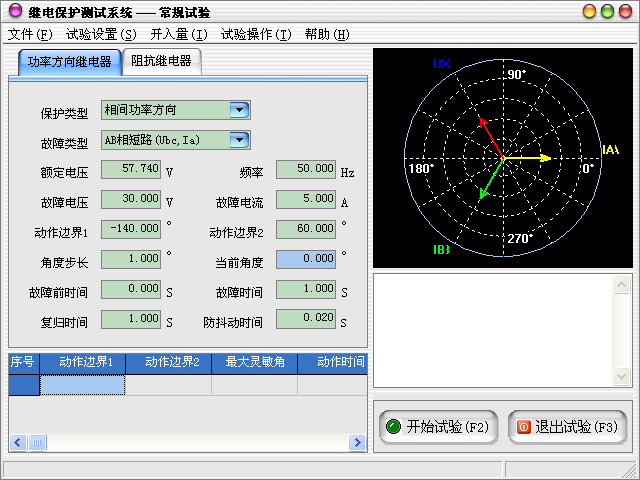
Task: Expand the 故障类型 dropdown arrow
Action: (239, 140)
